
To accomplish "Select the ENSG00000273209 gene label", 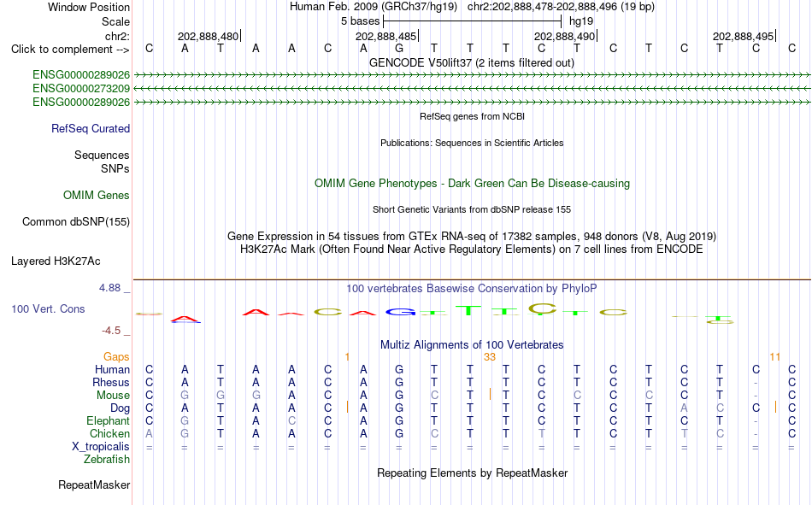I will coord(81,89).
